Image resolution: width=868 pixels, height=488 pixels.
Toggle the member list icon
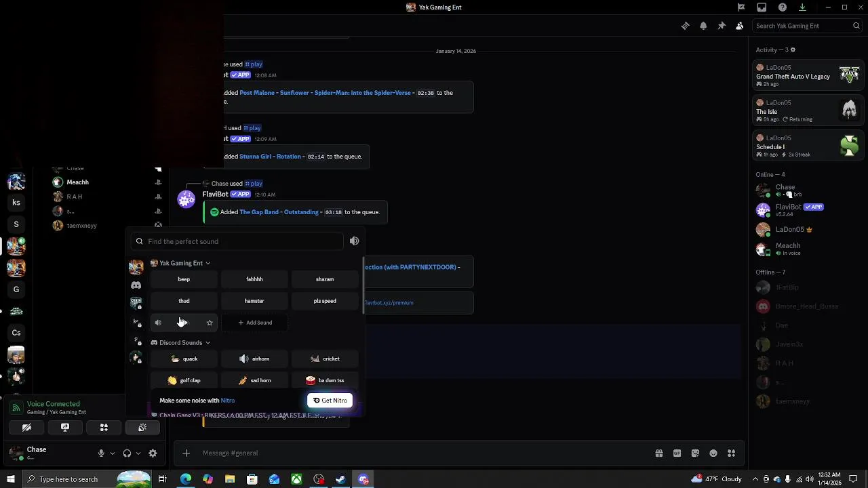pyautogui.click(x=739, y=26)
